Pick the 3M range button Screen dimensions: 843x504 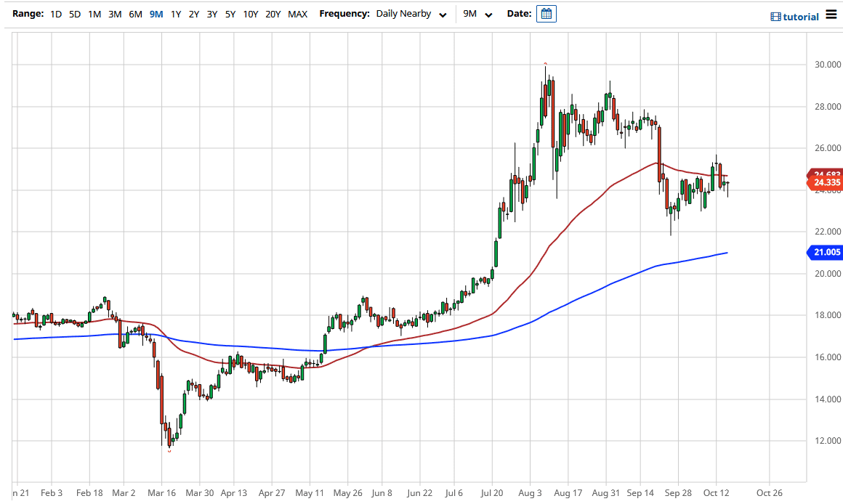pyautogui.click(x=115, y=14)
